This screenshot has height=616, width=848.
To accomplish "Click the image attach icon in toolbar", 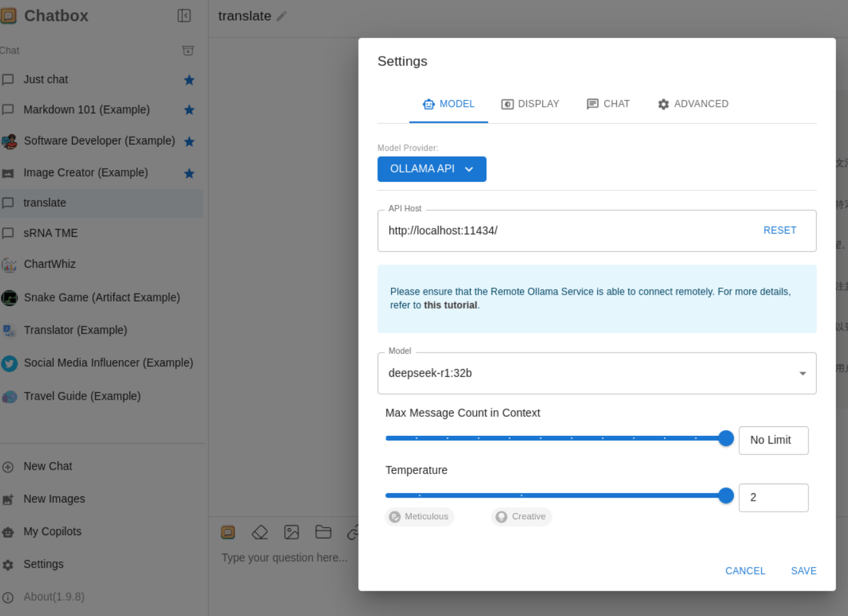I will 292,532.
